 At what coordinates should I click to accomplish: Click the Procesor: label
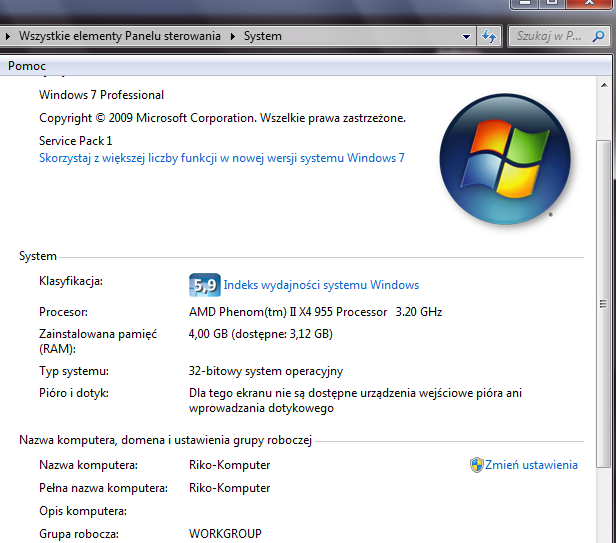[x=63, y=312]
